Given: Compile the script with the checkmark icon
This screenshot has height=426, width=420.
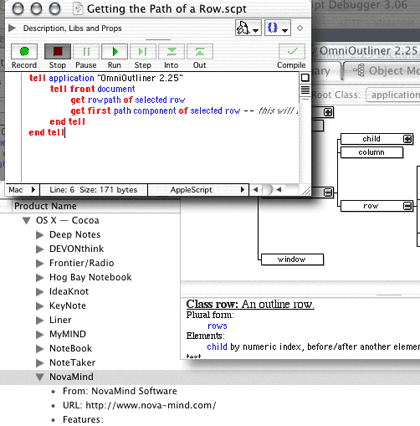Looking at the screenshot, I should coord(292,52).
